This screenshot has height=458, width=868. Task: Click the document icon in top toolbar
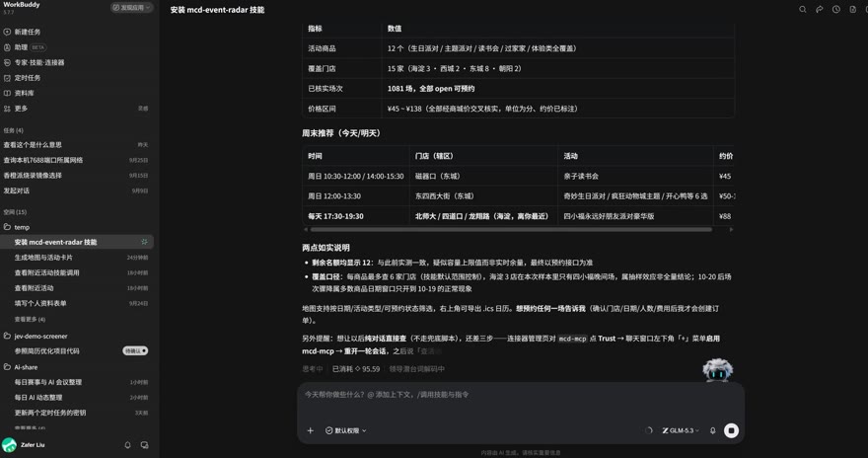click(x=852, y=10)
